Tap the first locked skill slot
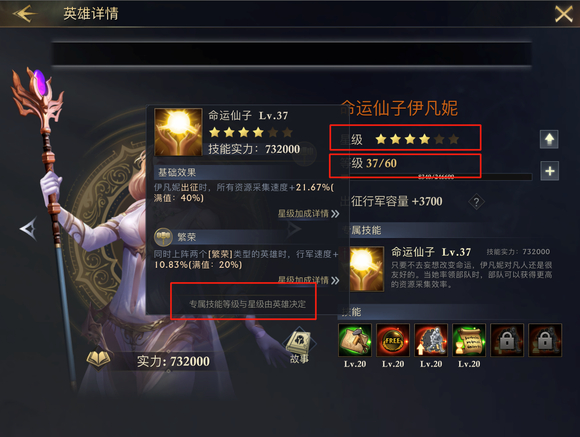Image resolution: width=580 pixels, height=437 pixels. pos(507,340)
